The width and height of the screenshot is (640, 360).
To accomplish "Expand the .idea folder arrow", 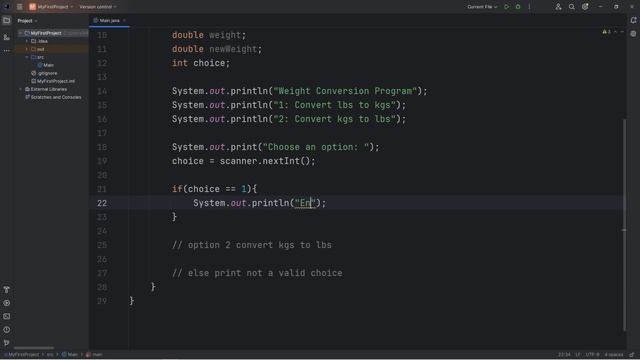I will tap(27, 41).
